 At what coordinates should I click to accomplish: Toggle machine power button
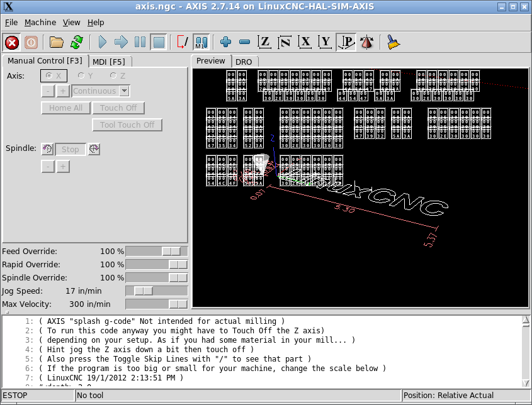[x=31, y=42]
